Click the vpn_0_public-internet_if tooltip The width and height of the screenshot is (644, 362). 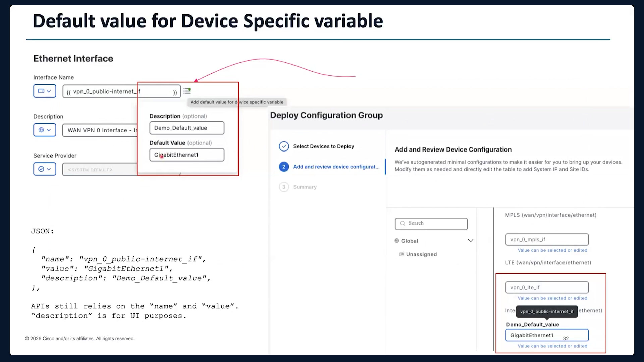547,311
